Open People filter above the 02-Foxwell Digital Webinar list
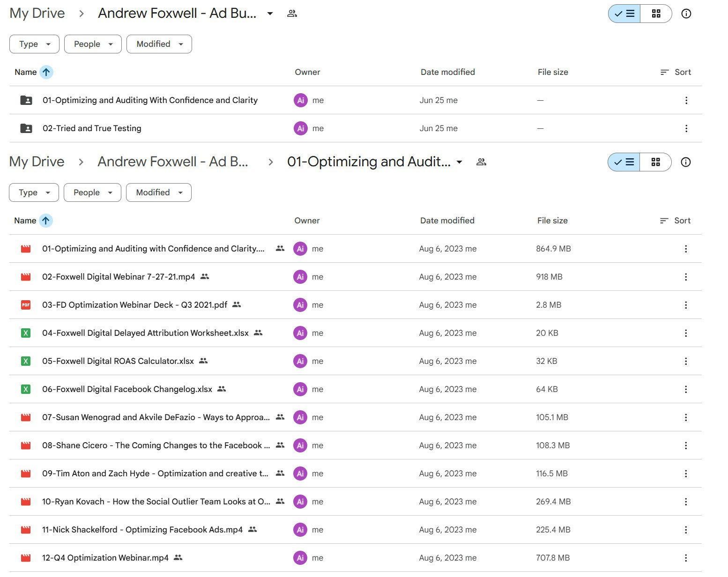The width and height of the screenshot is (728, 577). [92, 192]
